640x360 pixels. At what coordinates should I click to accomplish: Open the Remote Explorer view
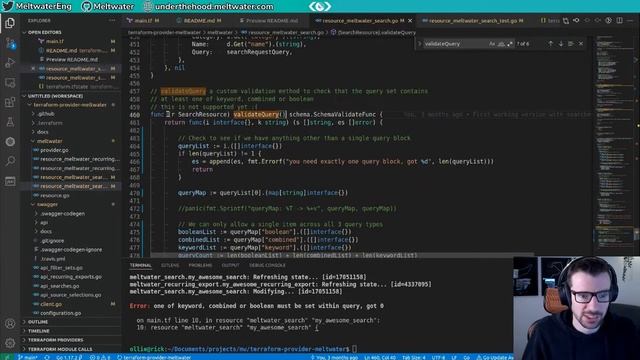click(10, 82)
